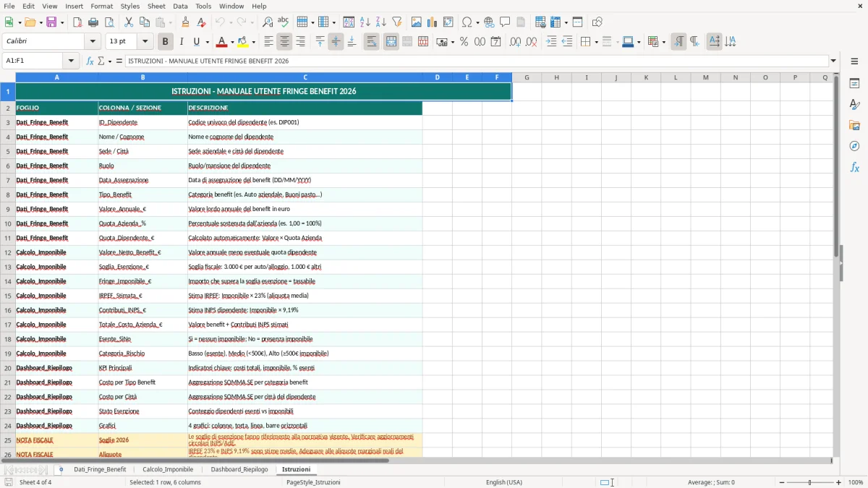Select Clone Formatting paintbrush
The height and width of the screenshot is (488, 868).
(x=186, y=22)
